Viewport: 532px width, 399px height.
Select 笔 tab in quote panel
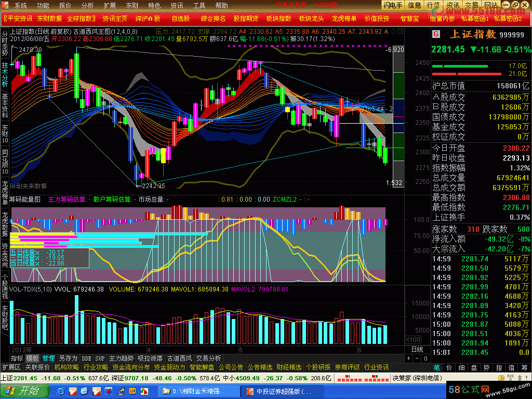436,367
